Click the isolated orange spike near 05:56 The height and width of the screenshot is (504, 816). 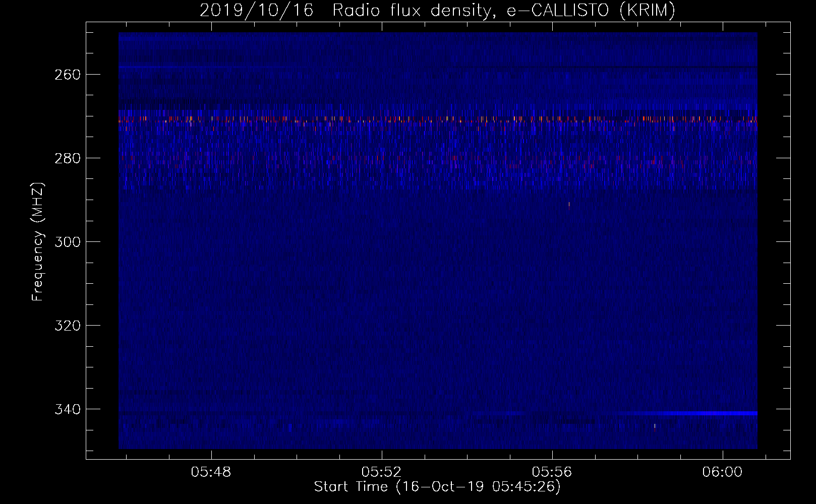click(569, 205)
